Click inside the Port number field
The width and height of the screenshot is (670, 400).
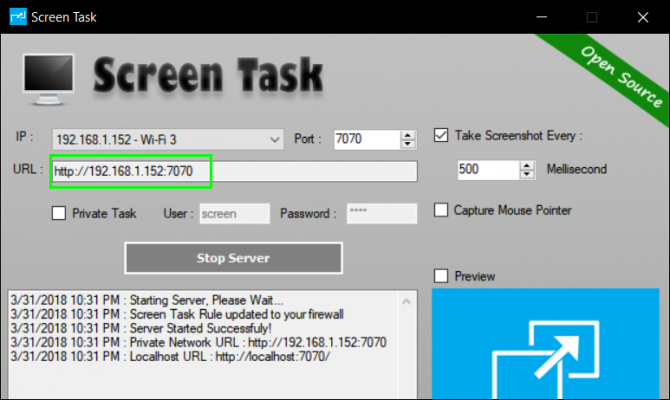(x=367, y=139)
